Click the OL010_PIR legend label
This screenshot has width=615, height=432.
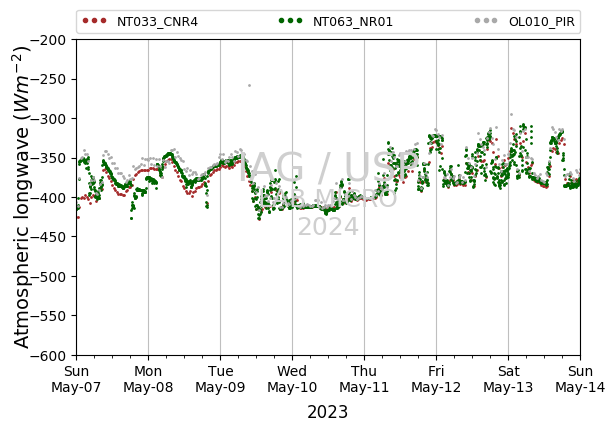click(x=542, y=22)
